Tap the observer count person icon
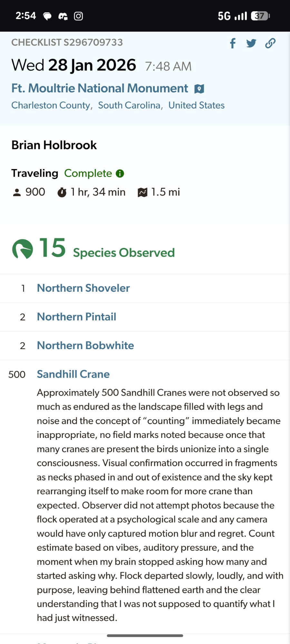The width and height of the screenshot is (290, 644). 17,192
